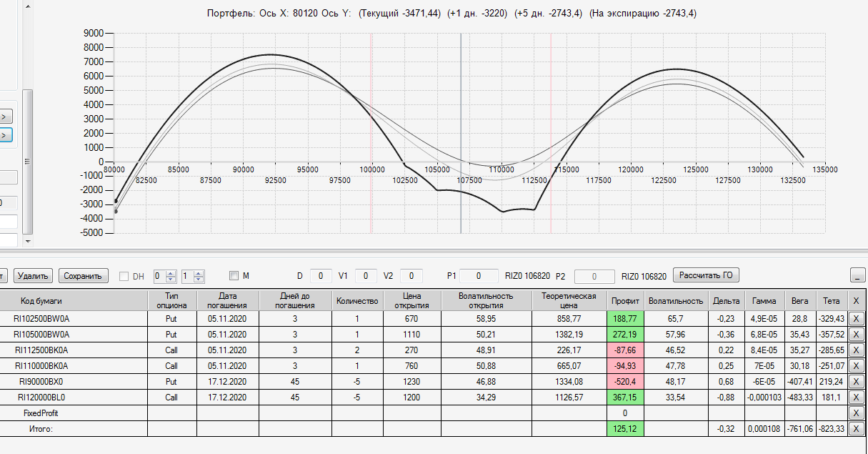Click the red profit cell -94,93

click(x=625, y=366)
